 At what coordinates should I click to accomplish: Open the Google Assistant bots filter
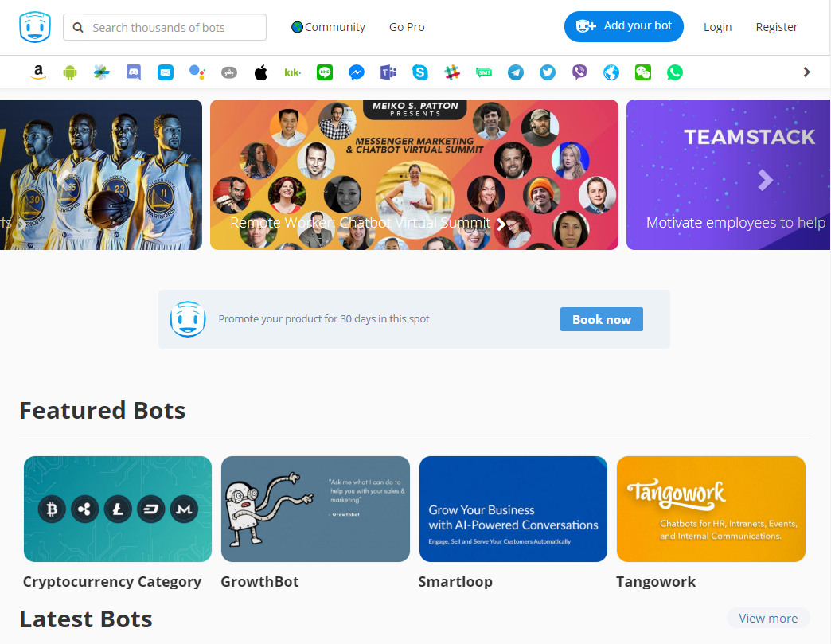(x=197, y=72)
